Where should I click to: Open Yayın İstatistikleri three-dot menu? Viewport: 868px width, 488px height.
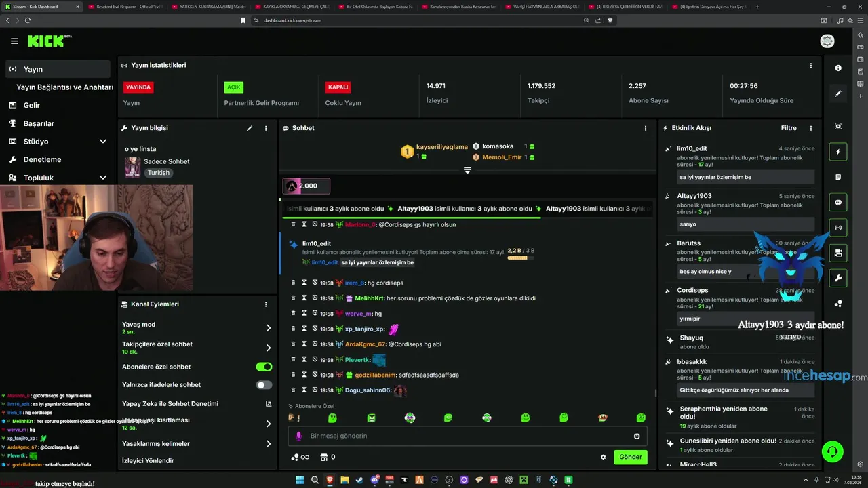[x=810, y=66]
